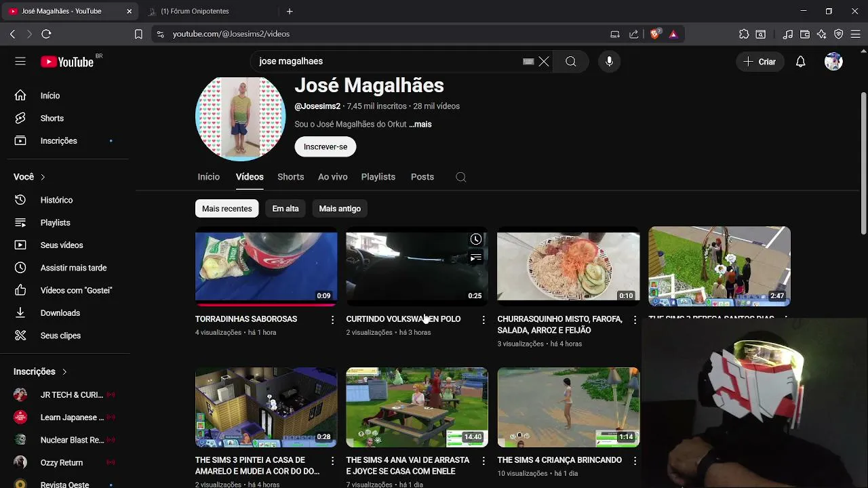Click the Brave Rewards triangle icon
This screenshot has height=488, width=868.
click(673, 34)
